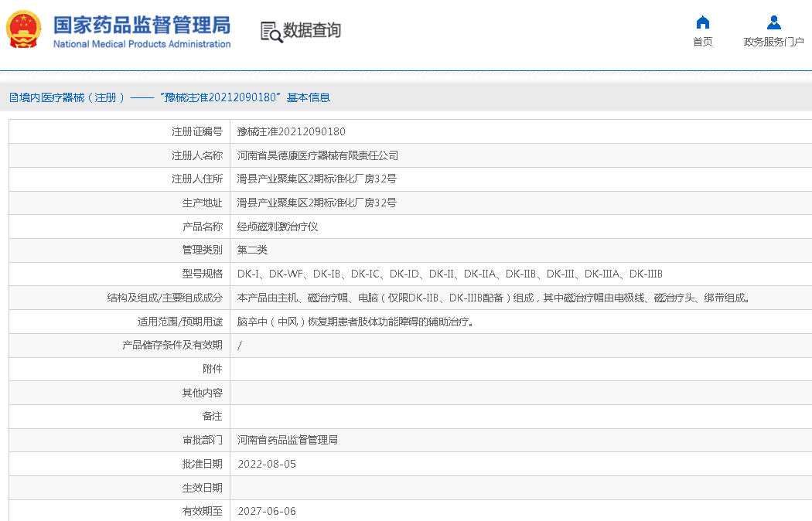Click the approval department 河南省药品监督管理局

coord(287,440)
